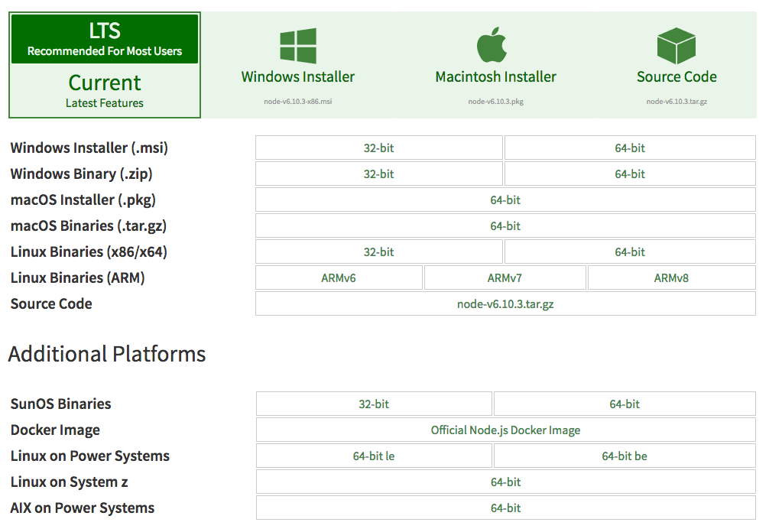Click the Linux on Power Systems label
Image resolution: width=769 pixels, height=532 pixels.
pos(90,456)
